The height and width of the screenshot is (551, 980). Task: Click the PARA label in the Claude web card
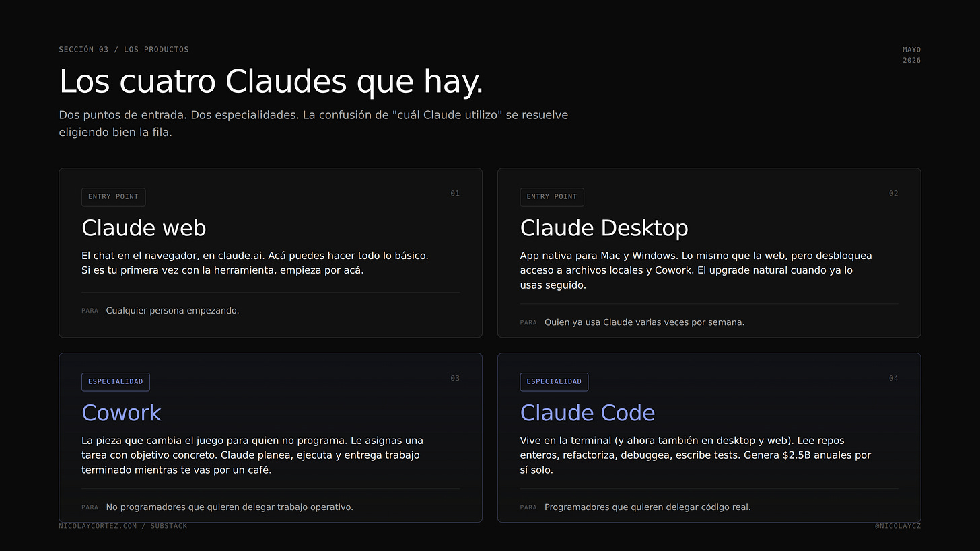coord(90,311)
